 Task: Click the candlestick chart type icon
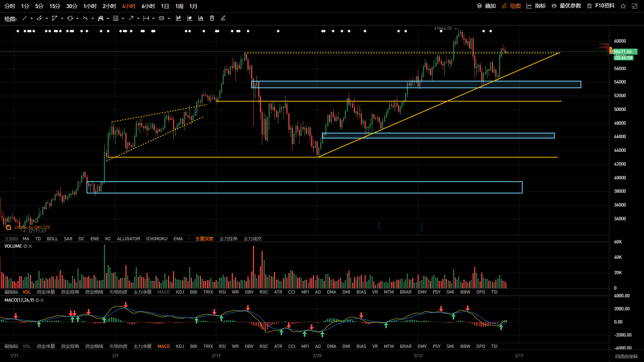[x=178, y=18]
